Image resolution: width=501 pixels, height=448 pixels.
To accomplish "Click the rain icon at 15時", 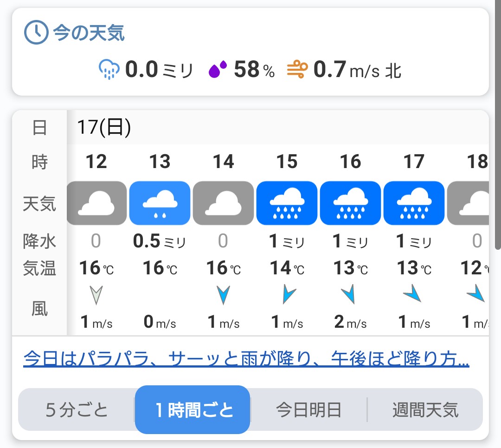I will click(287, 203).
